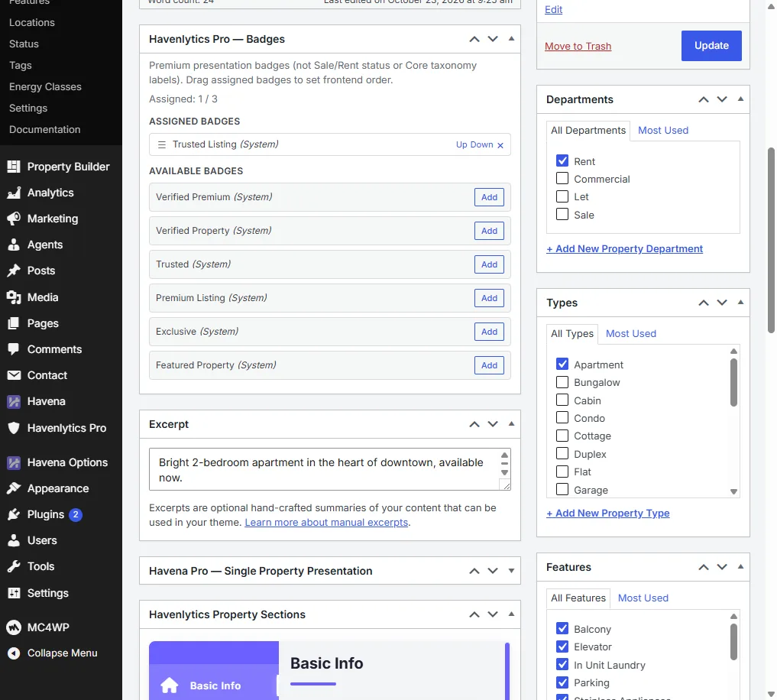Image resolution: width=777 pixels, height=700 pixels.
Task: Open Property Builder via its sidebar icon
Action: click(x=14, y=167)
